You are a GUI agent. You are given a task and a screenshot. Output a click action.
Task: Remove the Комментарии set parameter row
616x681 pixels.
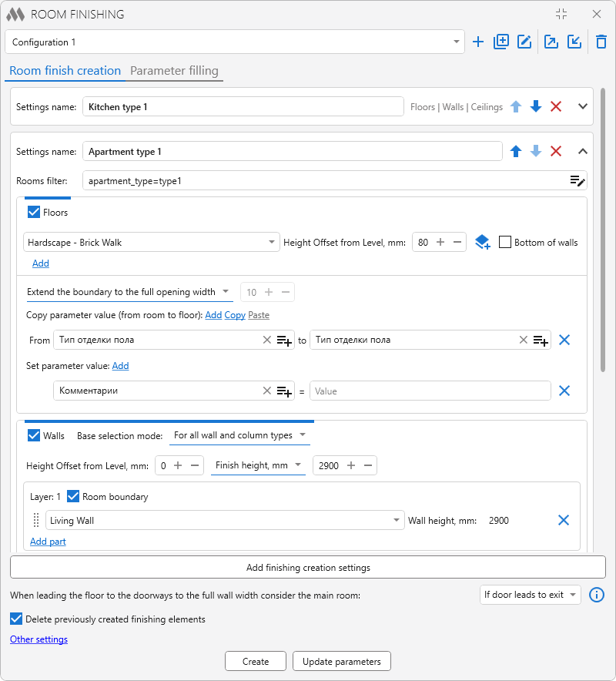(x=564, y=391)
